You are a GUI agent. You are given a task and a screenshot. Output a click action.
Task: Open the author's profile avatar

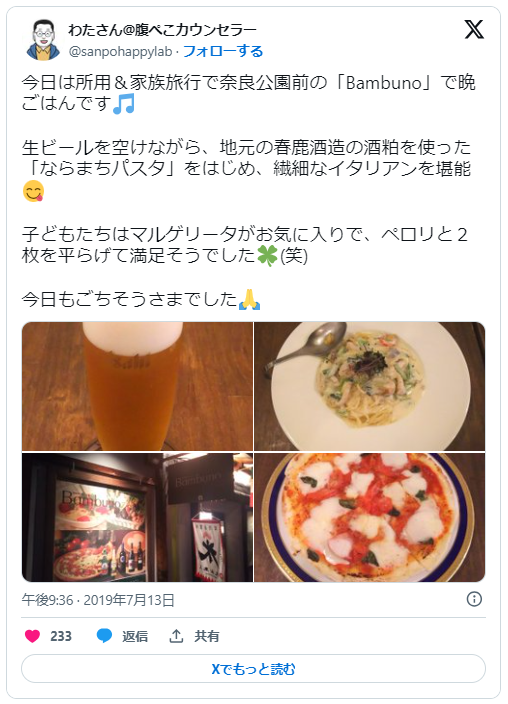pos(44,40)
